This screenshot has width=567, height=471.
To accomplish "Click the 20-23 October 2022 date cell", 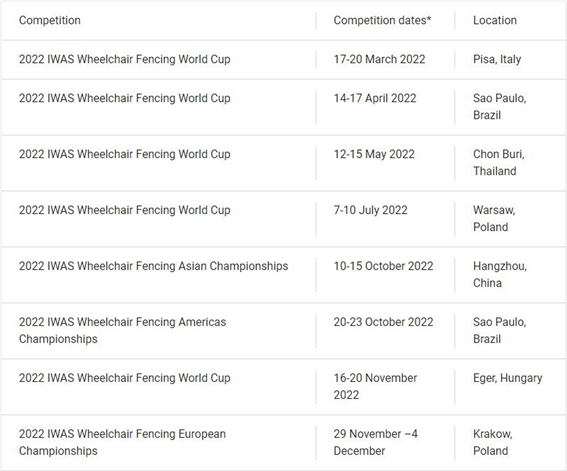I will click(x=383, y=322).
